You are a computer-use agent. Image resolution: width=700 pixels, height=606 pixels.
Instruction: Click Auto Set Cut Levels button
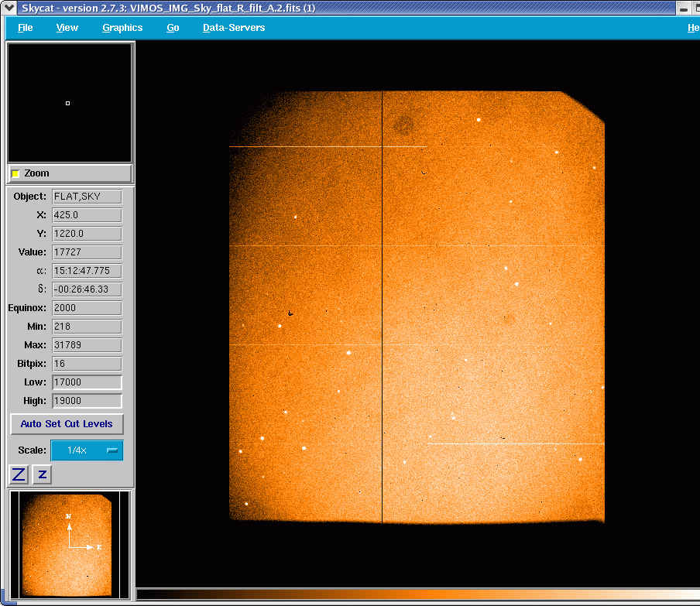point(67,424)
